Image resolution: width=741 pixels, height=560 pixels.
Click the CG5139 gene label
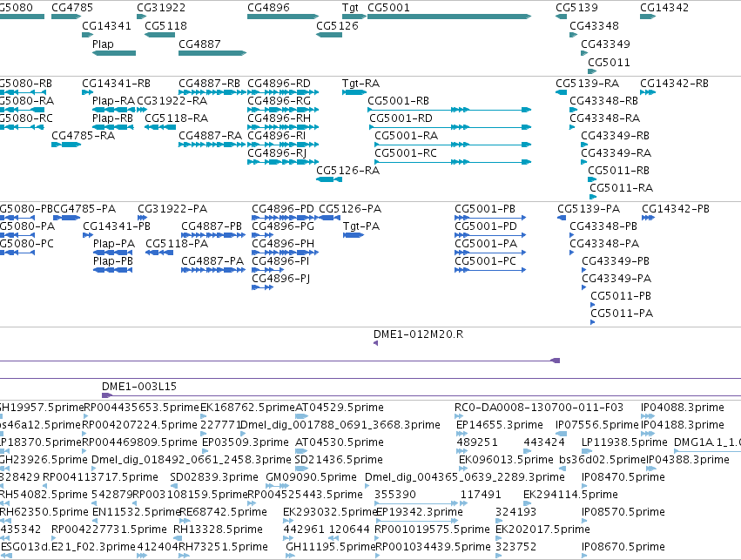tap(576, 8)
